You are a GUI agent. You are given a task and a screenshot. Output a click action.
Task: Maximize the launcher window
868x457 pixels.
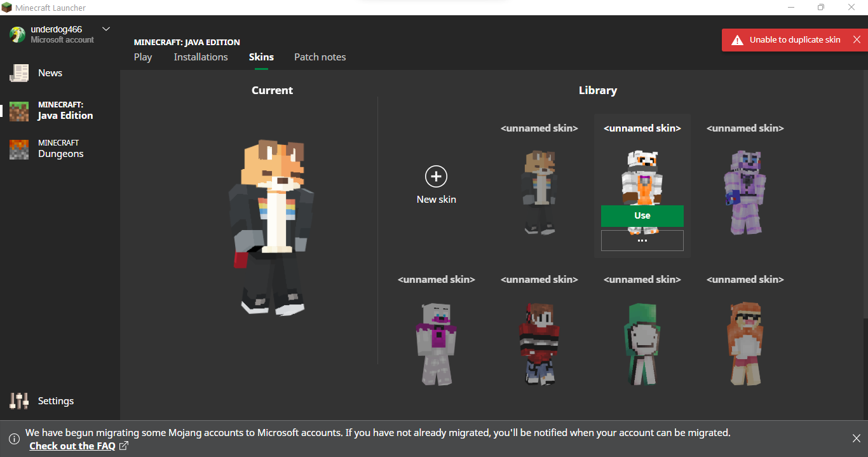pos(821,8)
